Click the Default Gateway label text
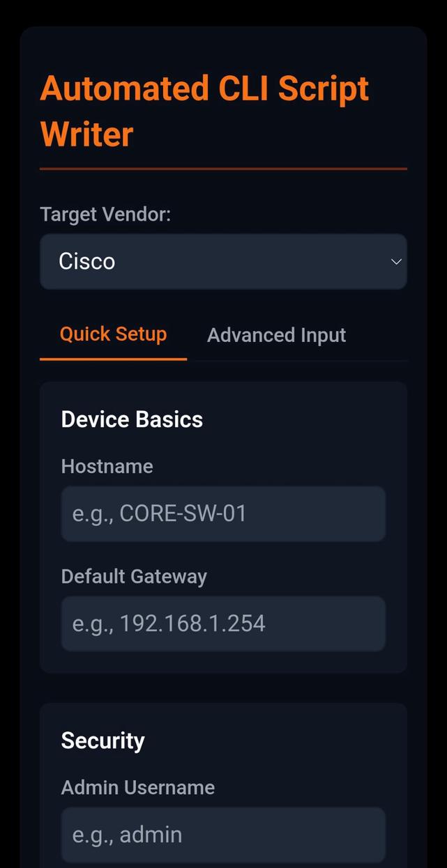 [x=134, y=576]
